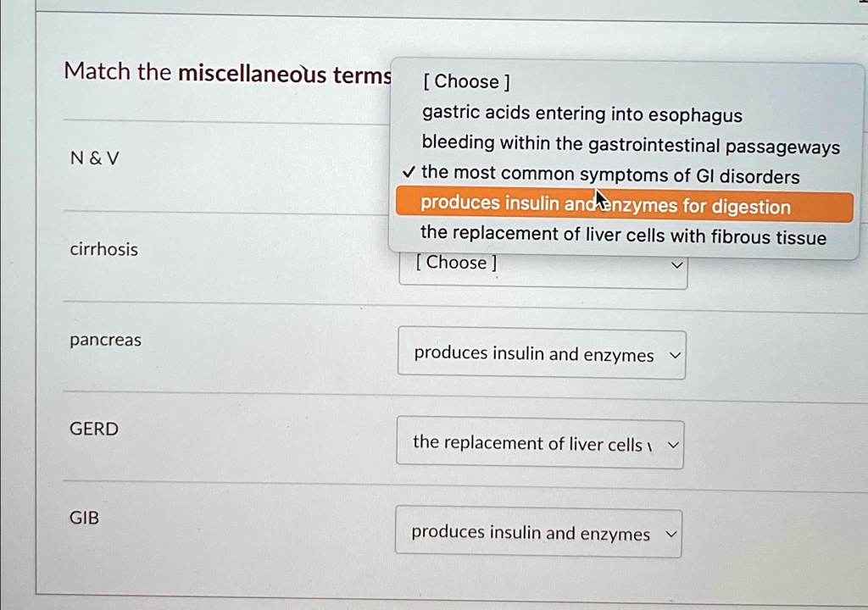Click the "cirrhosis" term label
The image size is (868, 610).
tap(104, 249)
